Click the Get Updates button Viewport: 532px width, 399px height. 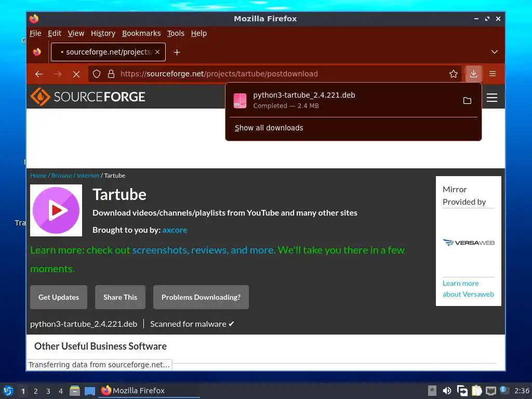(x=59, y=297)
